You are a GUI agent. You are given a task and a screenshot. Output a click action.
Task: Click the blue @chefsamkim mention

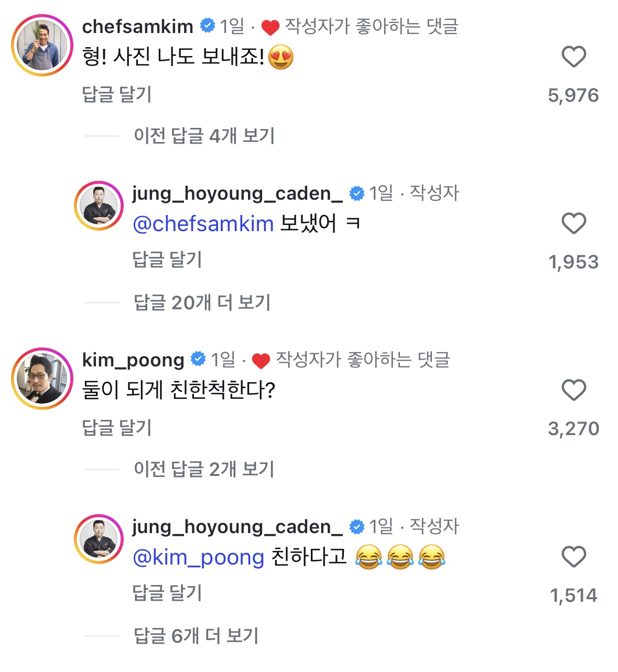point(203,224)
